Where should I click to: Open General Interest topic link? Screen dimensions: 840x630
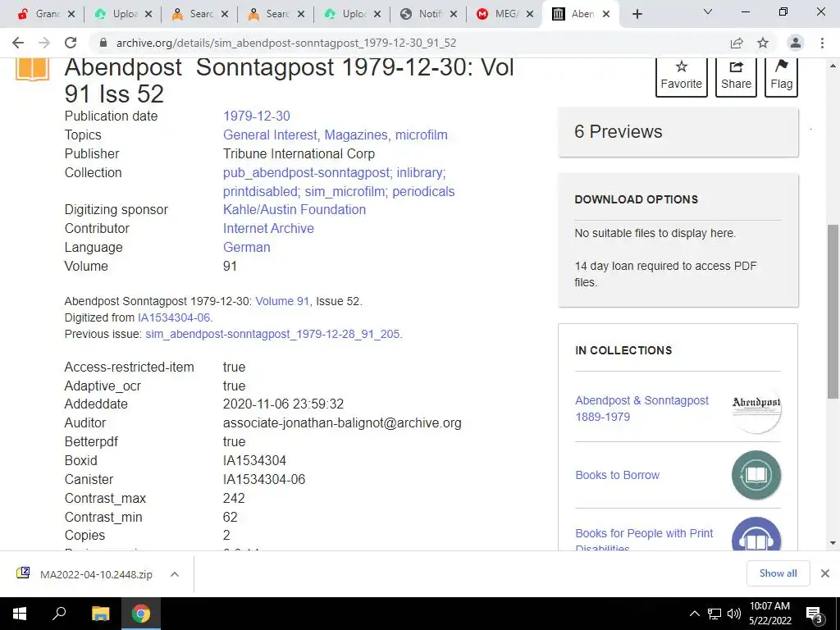pos(271,135)
